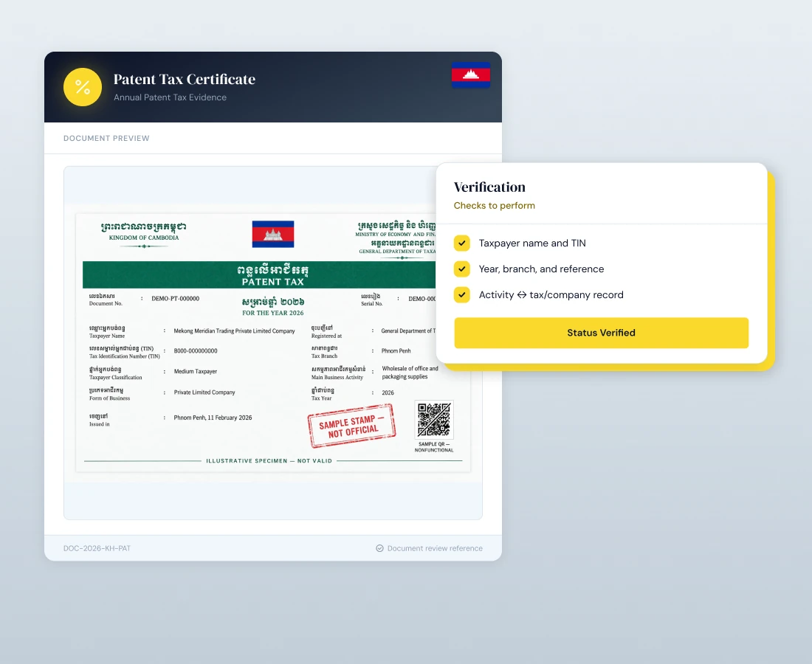The image size is (812, 664).
Task: Click the FOR THE YEAR 2026 text
Action: [273, 313]
